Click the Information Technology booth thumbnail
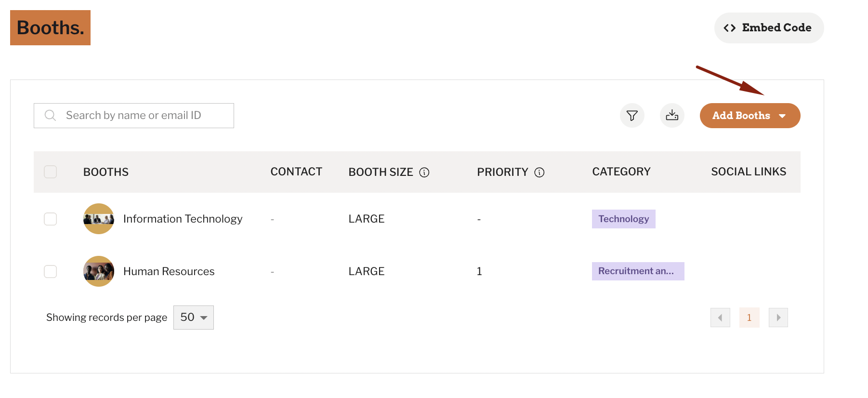 click(99, 219)
